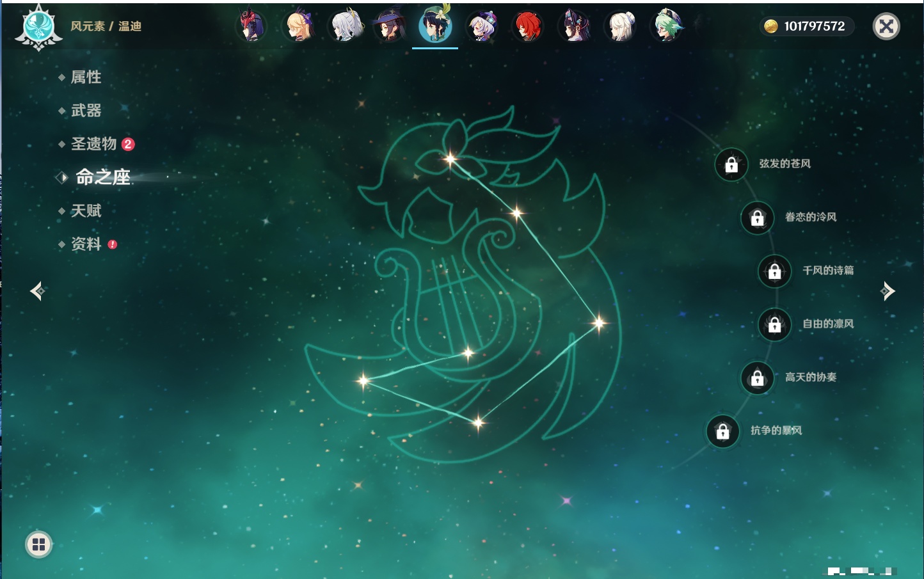This screenshot has width=924, height=579.
Task: Click the Mora coin balance 101797572
Action: [806, 26]
